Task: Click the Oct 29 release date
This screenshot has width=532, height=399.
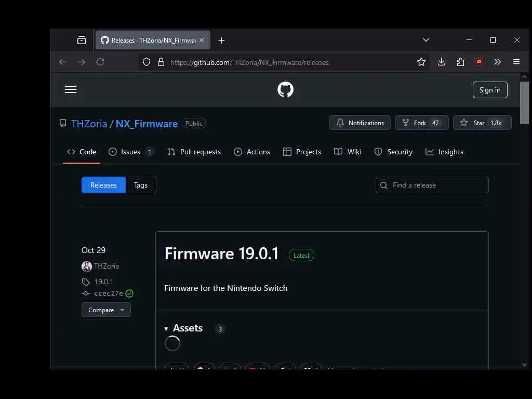Action: click(94, 250)
